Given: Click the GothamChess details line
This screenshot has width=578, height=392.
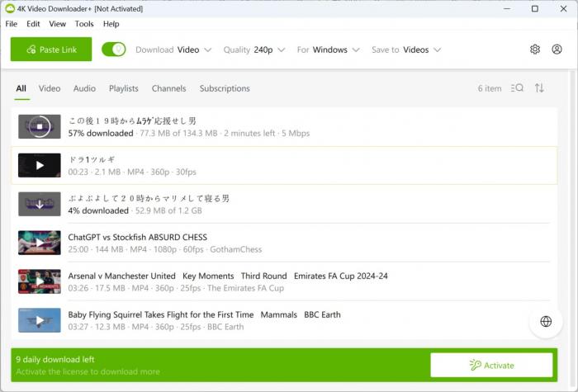Looking at the screenshot, I should 165,249.
